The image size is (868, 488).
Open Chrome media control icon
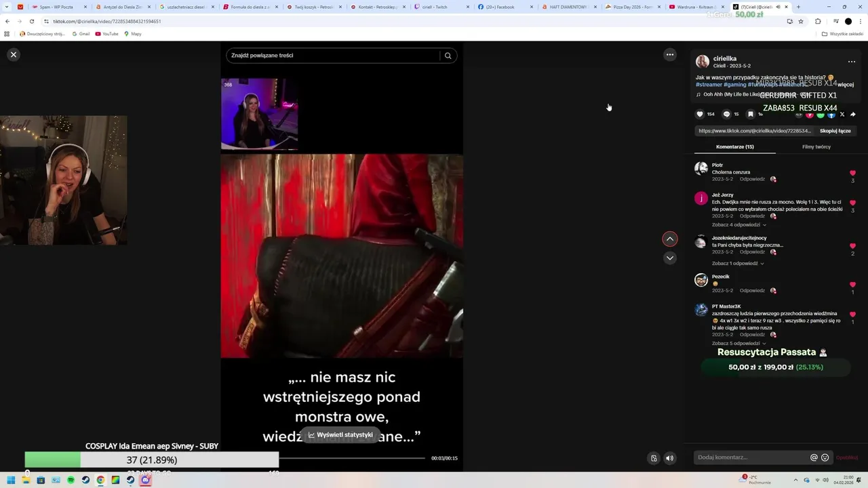pos(835,21)
